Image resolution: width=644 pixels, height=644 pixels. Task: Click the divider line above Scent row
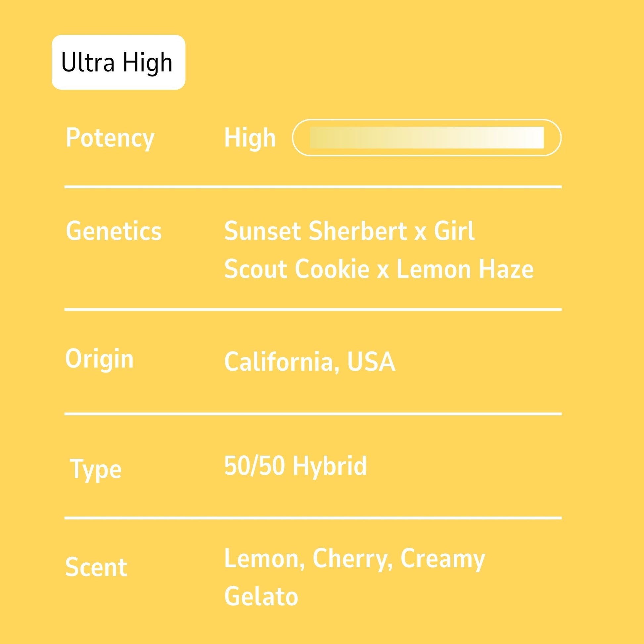tap(313, 518)
